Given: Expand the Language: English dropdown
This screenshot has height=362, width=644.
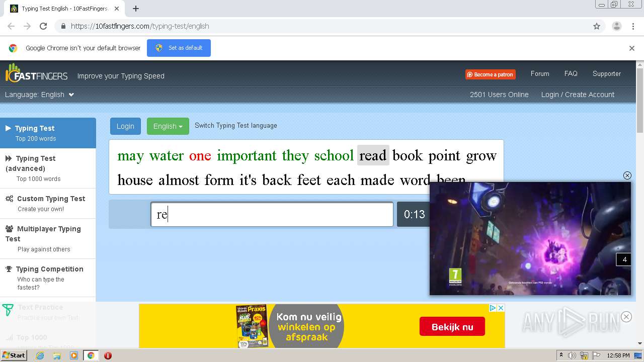Looking at the screenshot, I should point(39,95).
